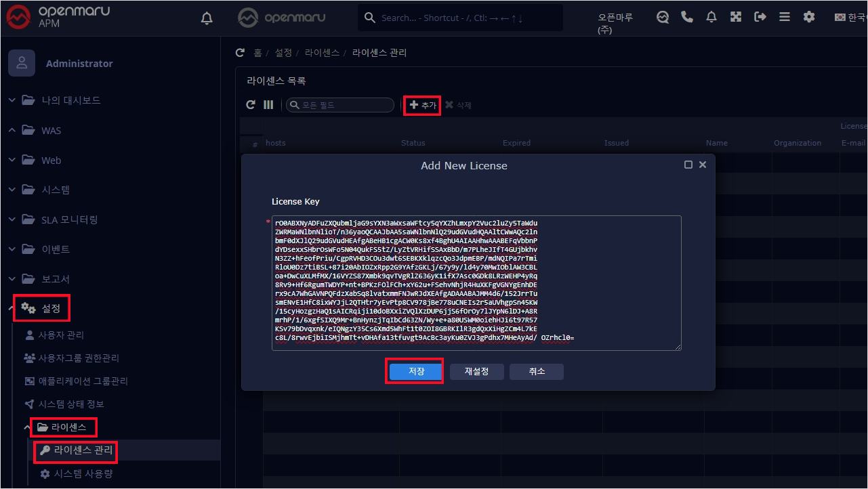The image size is (868, 489).
Task: Click the logout icon in top bar
Action: (x=760, y=18)
